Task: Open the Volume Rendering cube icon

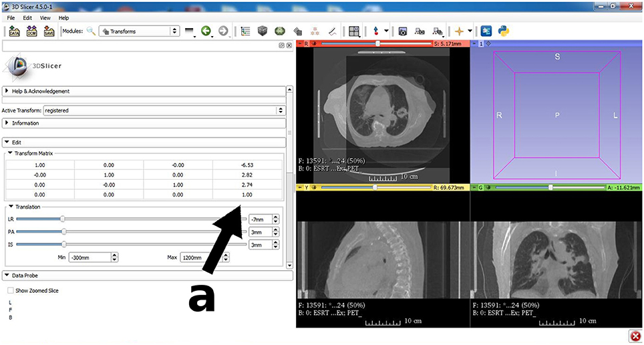Action: click(263, 31)
